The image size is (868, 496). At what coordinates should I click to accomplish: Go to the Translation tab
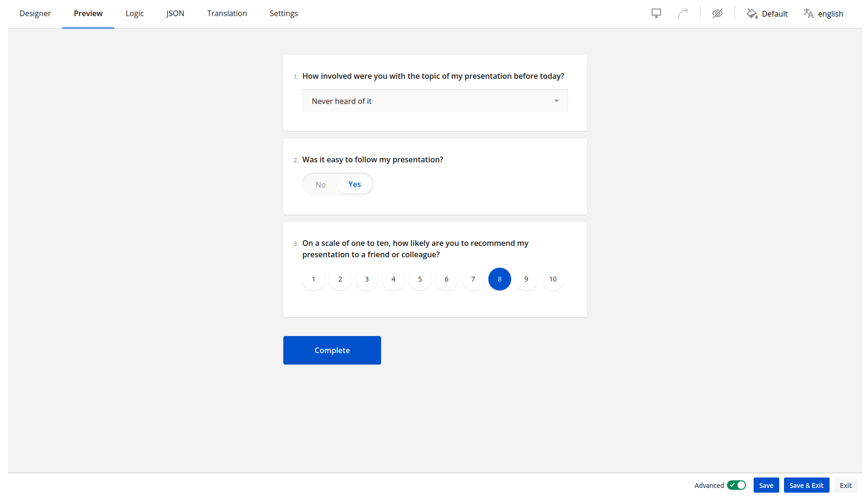[227, 13]
